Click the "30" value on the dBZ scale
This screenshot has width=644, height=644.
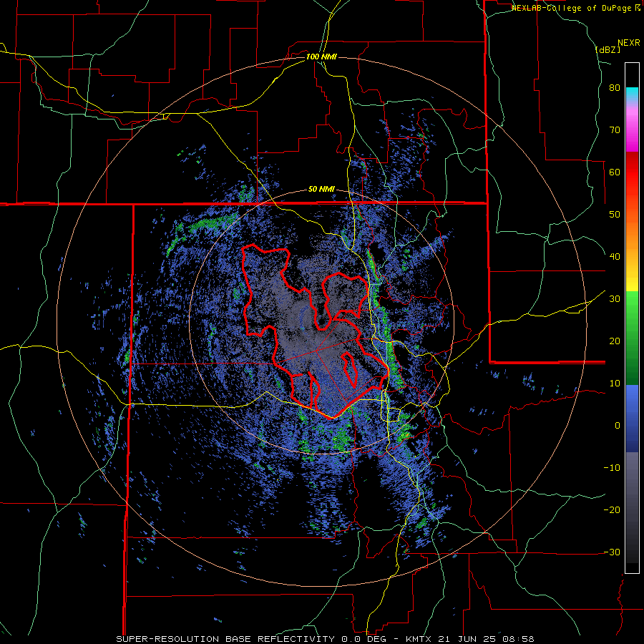pos(615,299)
